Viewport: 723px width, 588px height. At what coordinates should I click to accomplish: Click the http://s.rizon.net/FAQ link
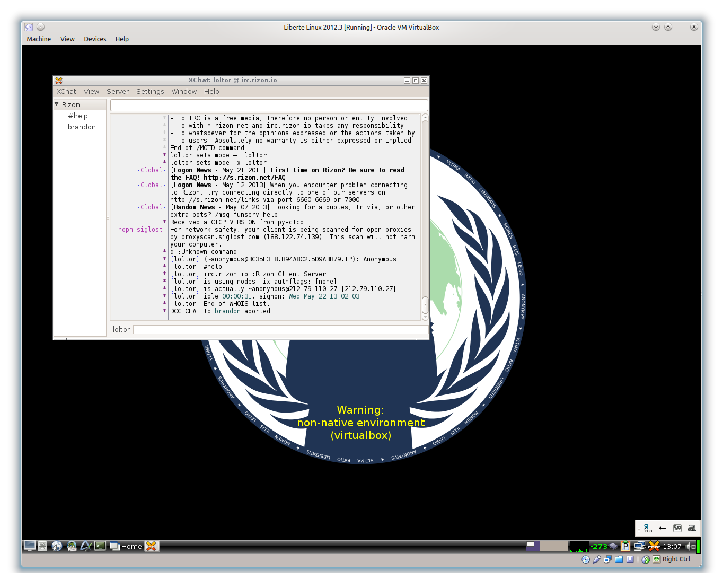244,178
